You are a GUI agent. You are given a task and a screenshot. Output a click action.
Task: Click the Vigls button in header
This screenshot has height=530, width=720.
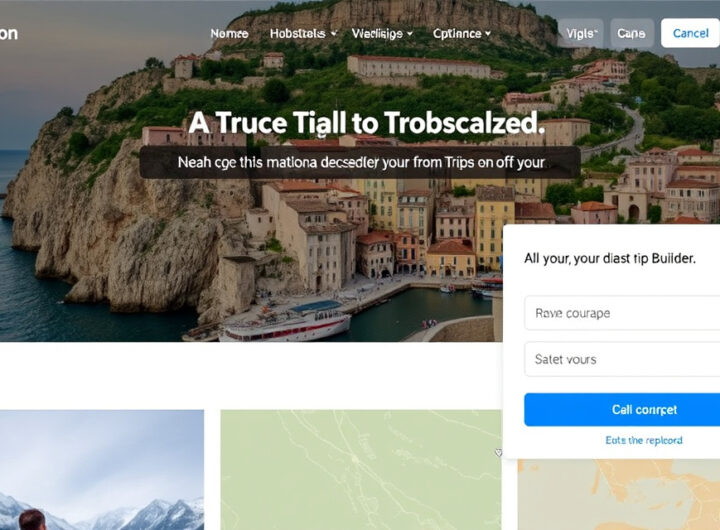pos(581,33)
